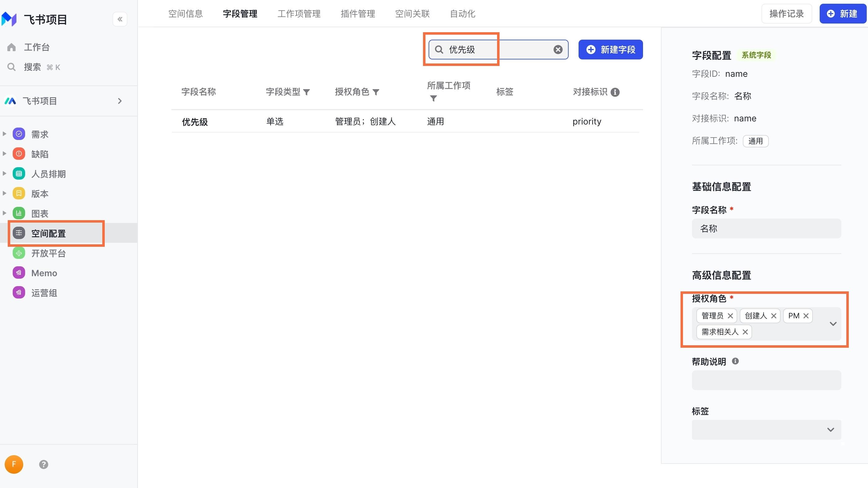This screenshot has height=488, width=868.
Task: Click the Feishu Project logo icon
Action: [x=9, y=19]
